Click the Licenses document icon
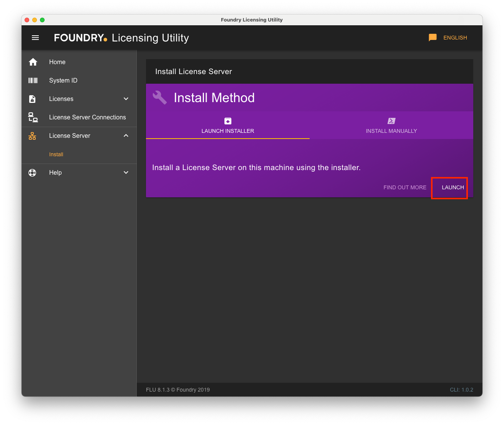The height and width of the screenshot is (425, 504). click(33, 99)
